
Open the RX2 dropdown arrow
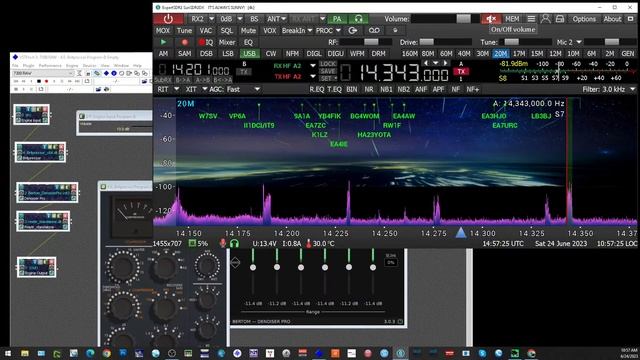[x=211, y=19]
